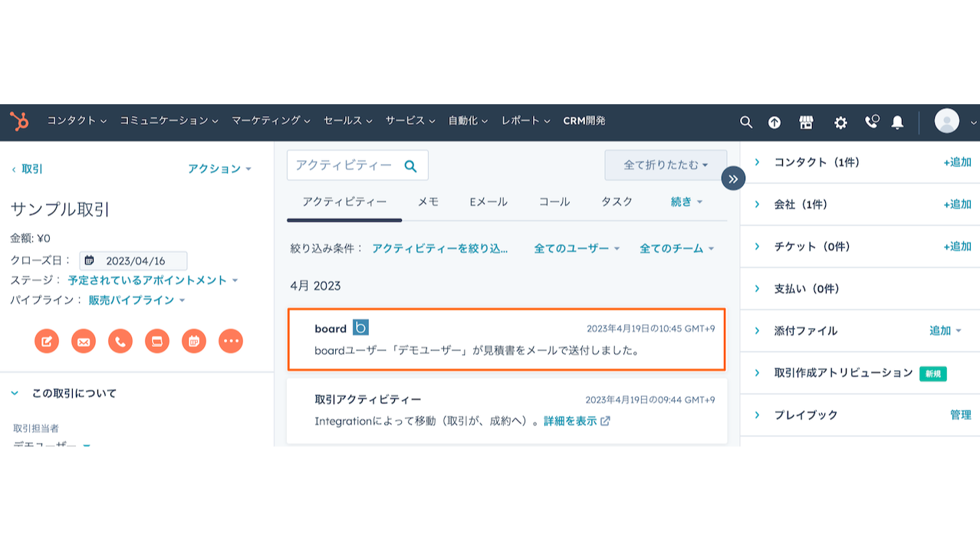The height and width of the screenshot is (551, 980).
Task: Click the HubSpot sprocket logo
Action: pyautogui.click(x=19, y=121)
